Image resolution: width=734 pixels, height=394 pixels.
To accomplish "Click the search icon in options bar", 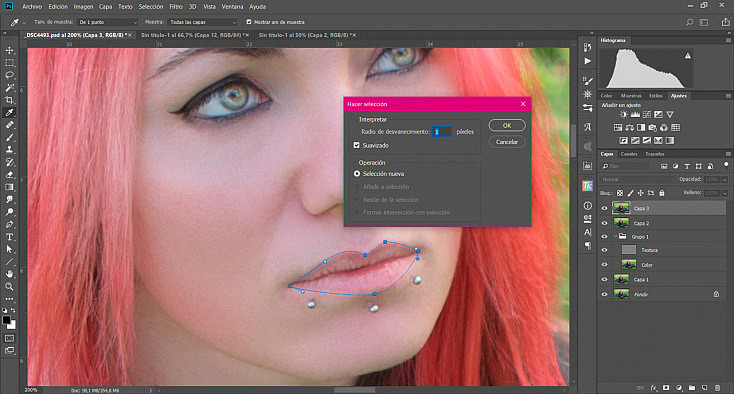I will [690, 22].
